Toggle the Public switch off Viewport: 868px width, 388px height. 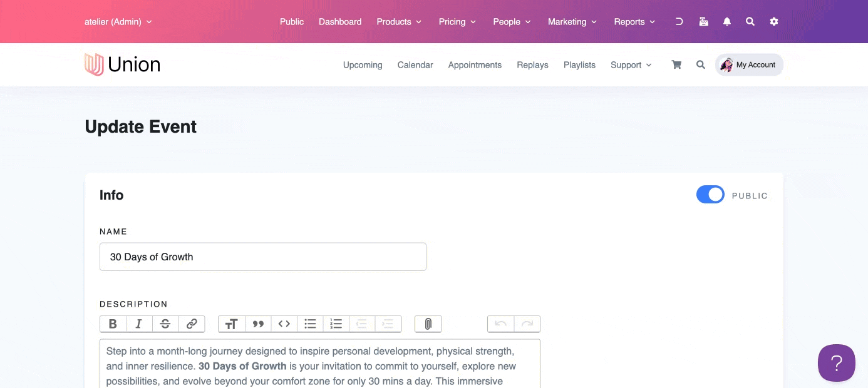click(x=710, y=195)
